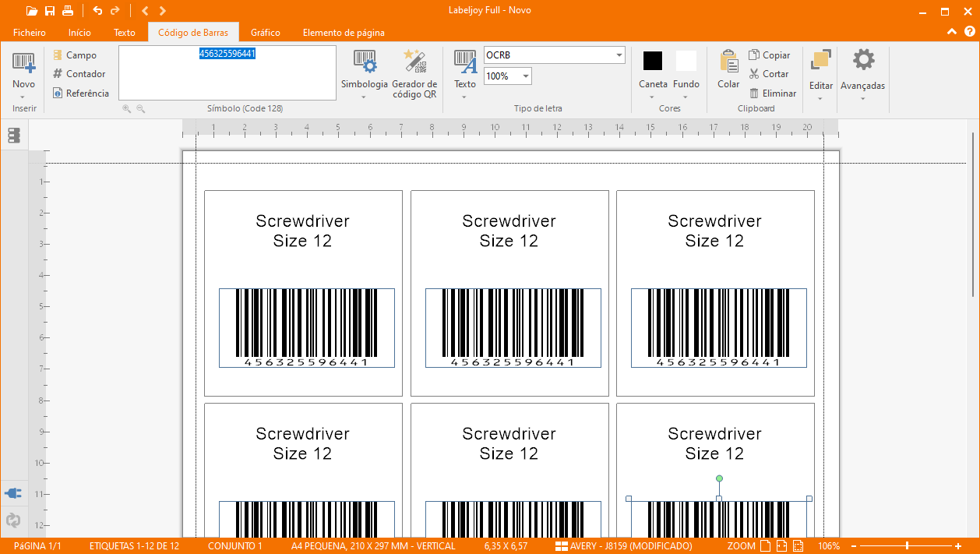Click the zoom slider handle
This screenshot has width=980, height=554.
[x=907, y=546]
